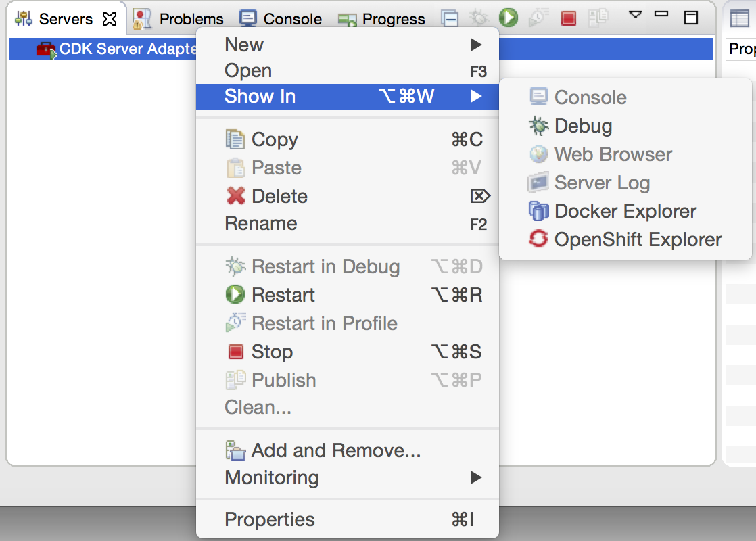Viewport: 756px width, 541px height.
Task: Select Debug in the Show In submenu
Action: tap(582, 126)
